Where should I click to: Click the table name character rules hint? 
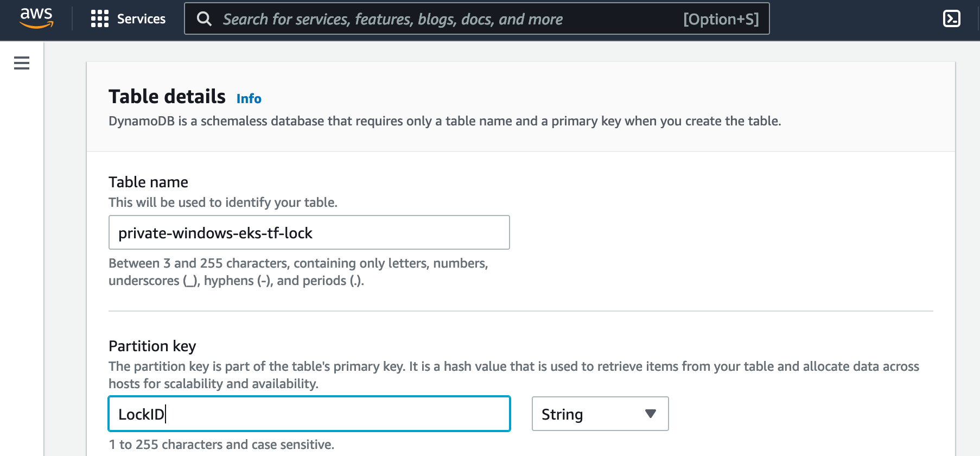click(298, 272)
